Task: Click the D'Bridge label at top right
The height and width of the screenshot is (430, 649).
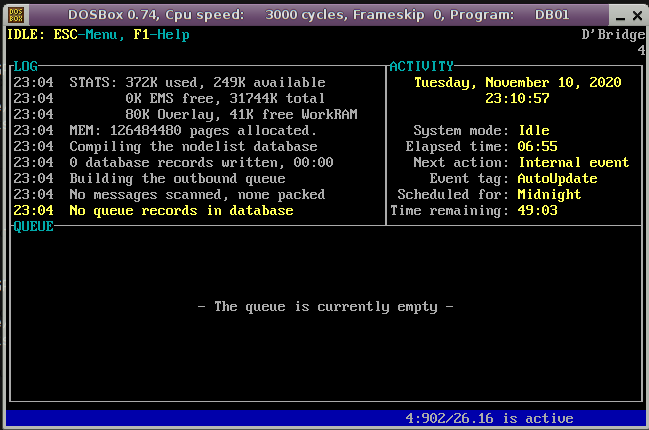Action: [613, 34]
